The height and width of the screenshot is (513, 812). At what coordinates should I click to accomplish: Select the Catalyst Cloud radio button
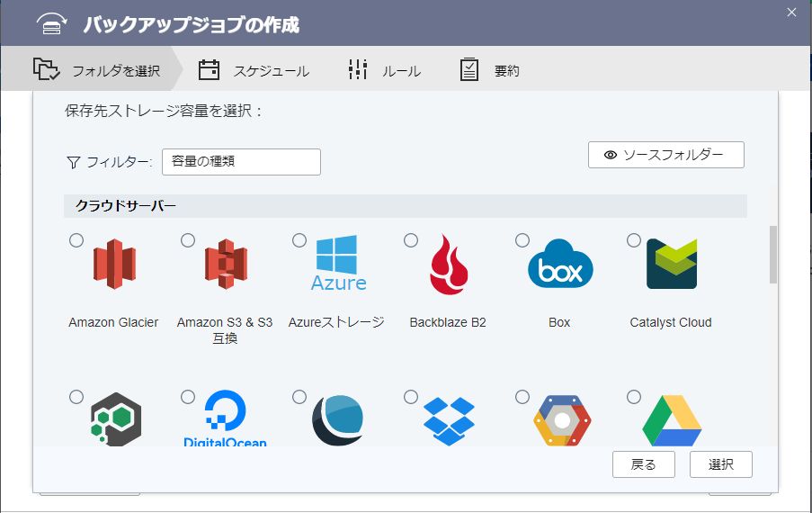click(634, 240)
